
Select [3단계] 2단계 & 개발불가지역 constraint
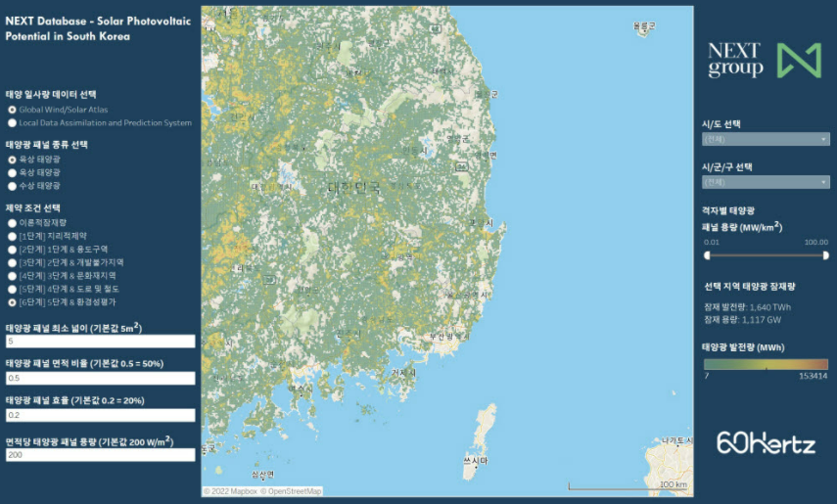pyautogui.click(x=12, y=262)
